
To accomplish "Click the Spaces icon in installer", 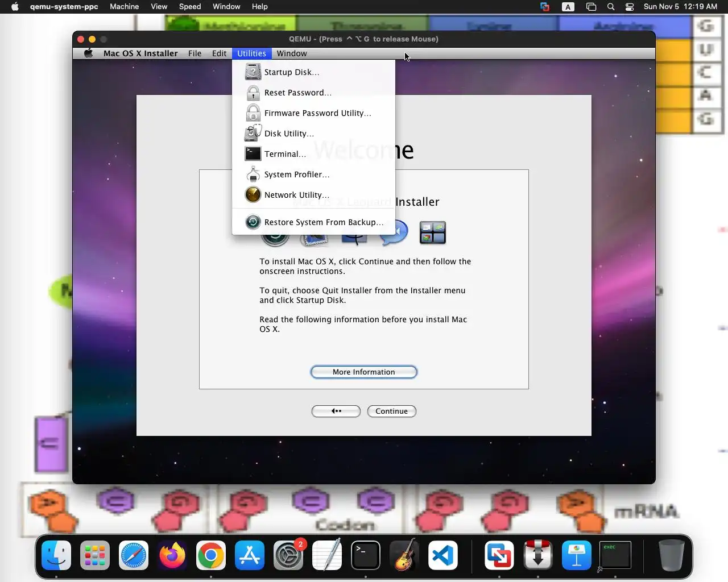I will click(x=433, y=232).
